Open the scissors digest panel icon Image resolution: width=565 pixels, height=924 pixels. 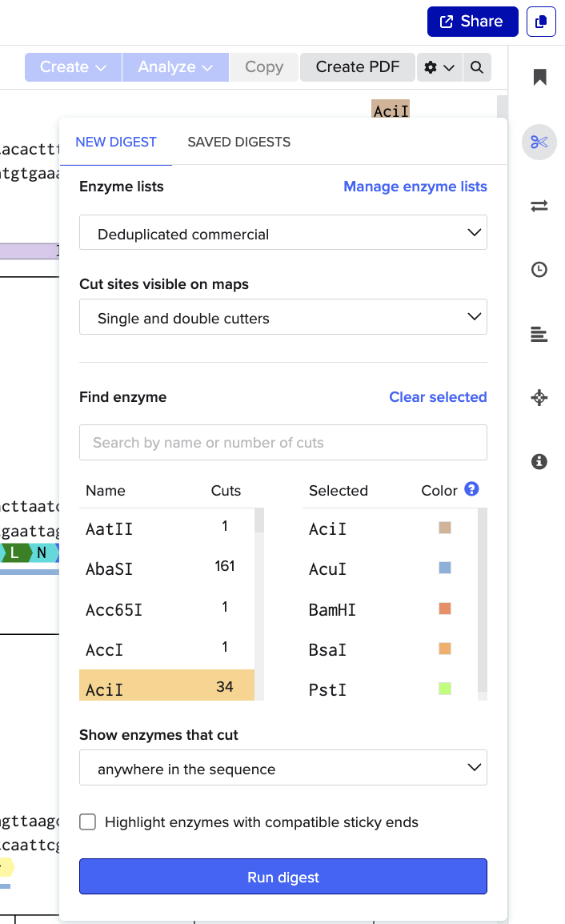(x=539, y=143)
